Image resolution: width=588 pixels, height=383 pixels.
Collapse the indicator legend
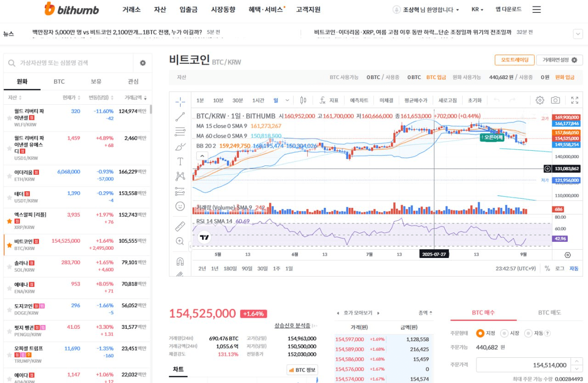tap(202, 156)
